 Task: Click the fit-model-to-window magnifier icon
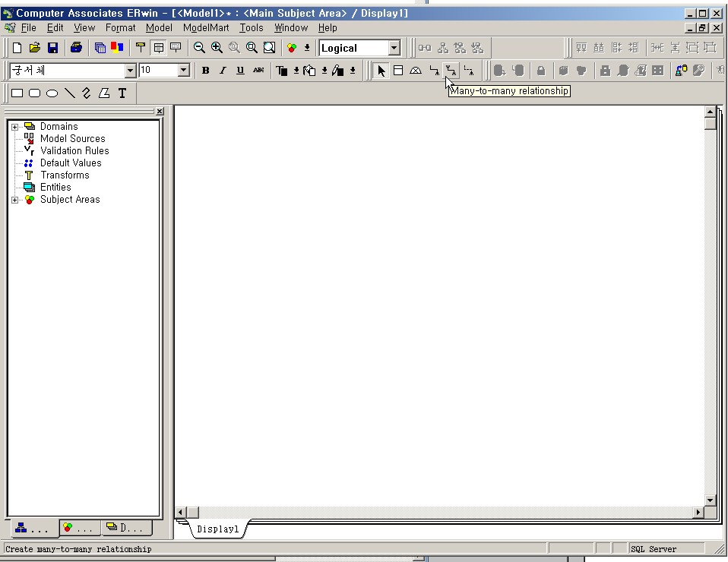coord(269,48)
